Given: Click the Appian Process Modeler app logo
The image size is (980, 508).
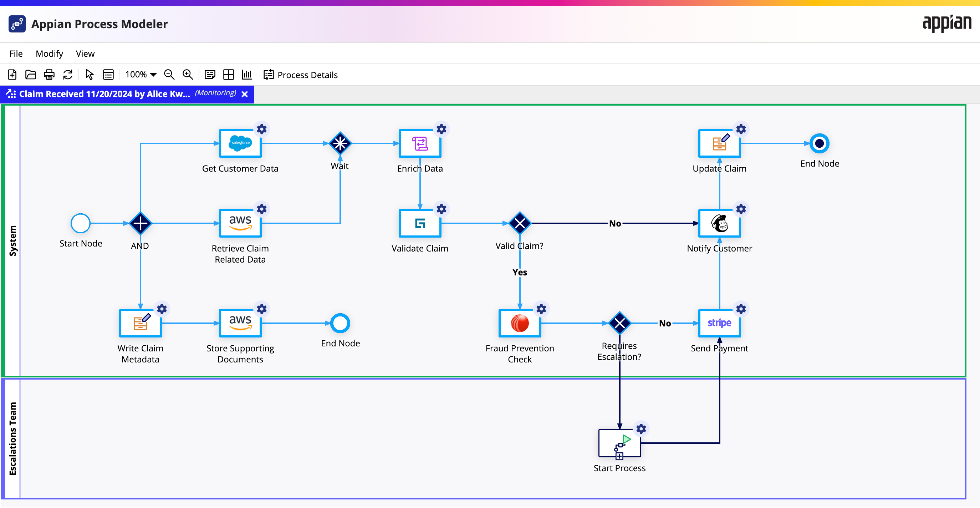Looking at the screenshot, I should 17,24.
